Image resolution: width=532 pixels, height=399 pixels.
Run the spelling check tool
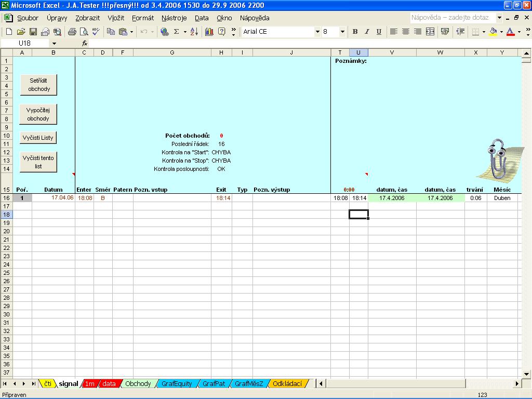pos(95,32)
